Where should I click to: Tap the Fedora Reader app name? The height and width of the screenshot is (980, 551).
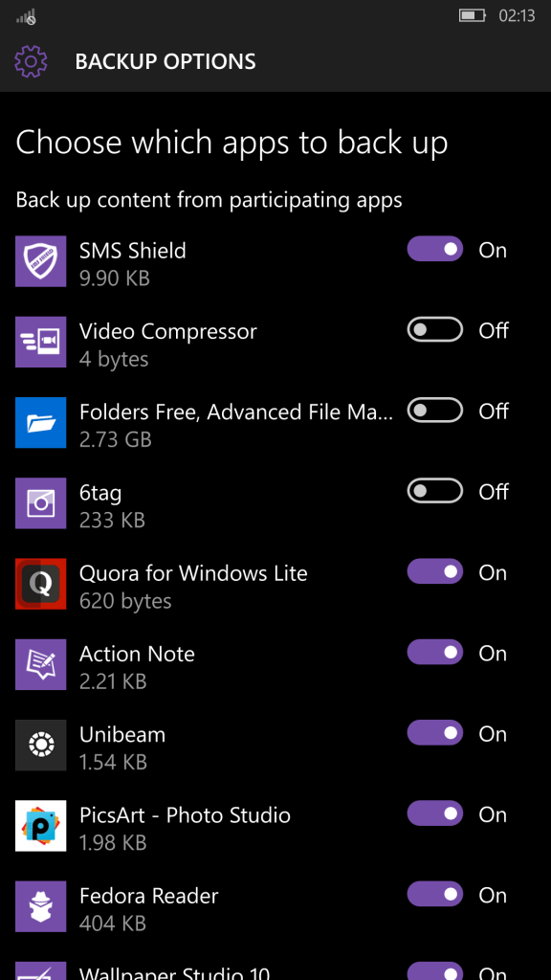(x=148, y=896)
